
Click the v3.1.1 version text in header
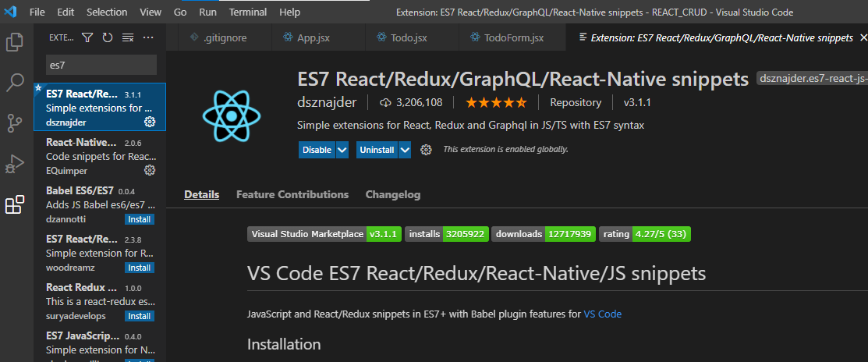coord(637,102)
